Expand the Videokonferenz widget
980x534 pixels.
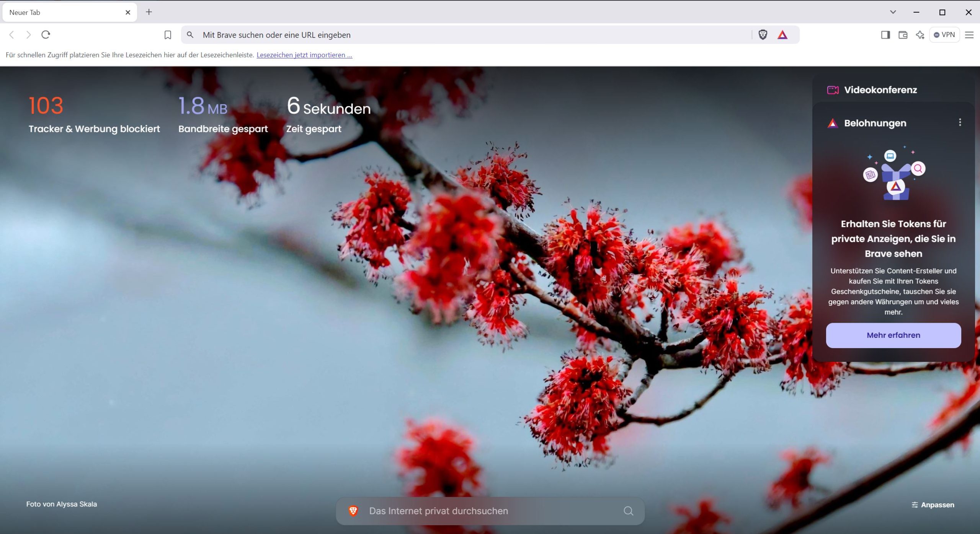point(880,90)
